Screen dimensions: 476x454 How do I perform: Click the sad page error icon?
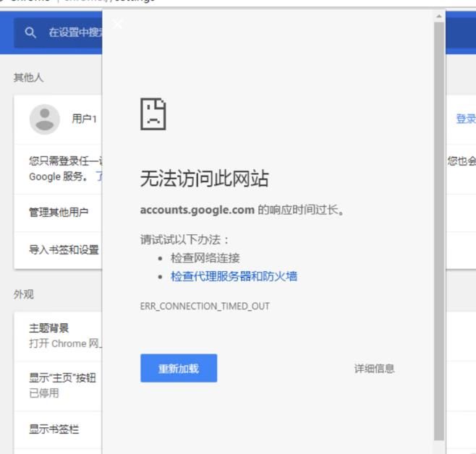click(x=153, y=113)
